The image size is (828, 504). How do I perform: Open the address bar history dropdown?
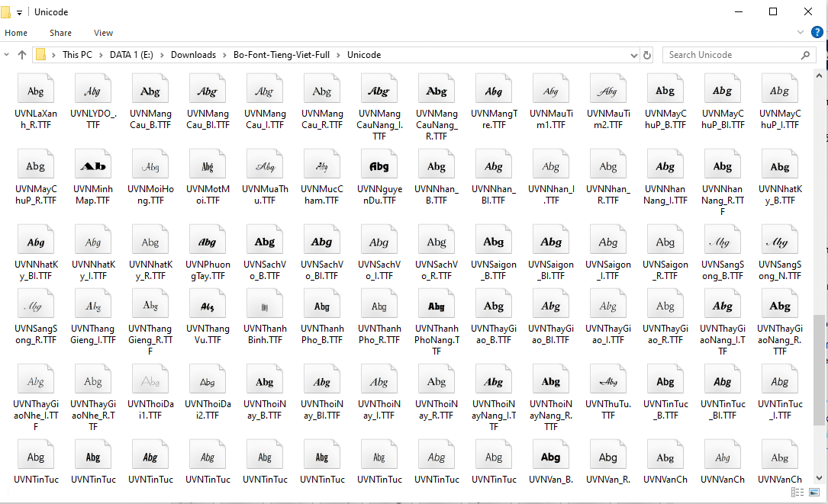pyautogui.click(x=633, y=55)
